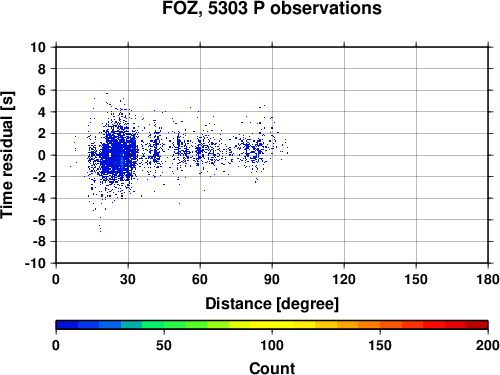Click the y-axis tick label 6

tap(42, 90)
